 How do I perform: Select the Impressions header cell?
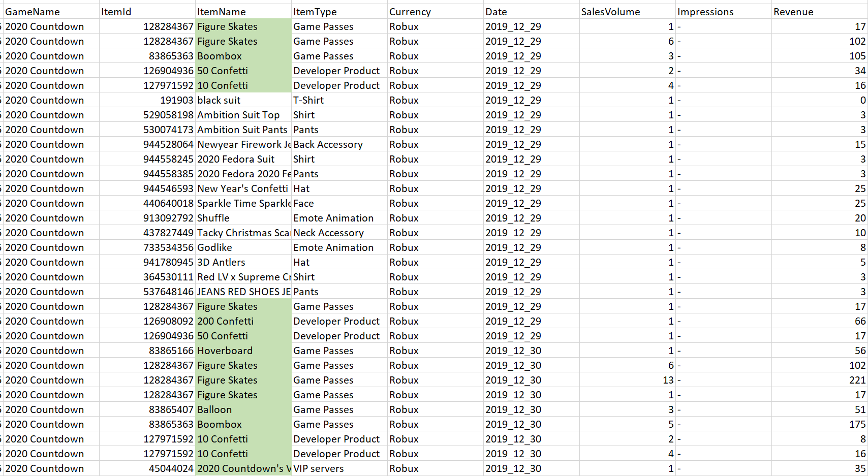(x=723, y=12)
